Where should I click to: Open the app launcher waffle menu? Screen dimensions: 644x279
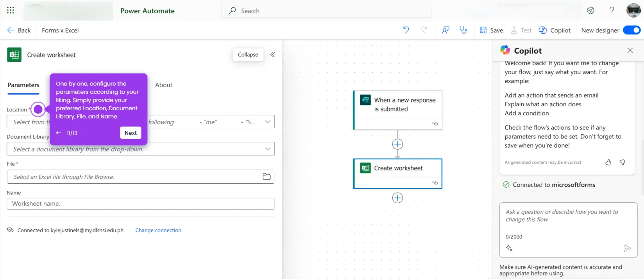coord(11,11)
